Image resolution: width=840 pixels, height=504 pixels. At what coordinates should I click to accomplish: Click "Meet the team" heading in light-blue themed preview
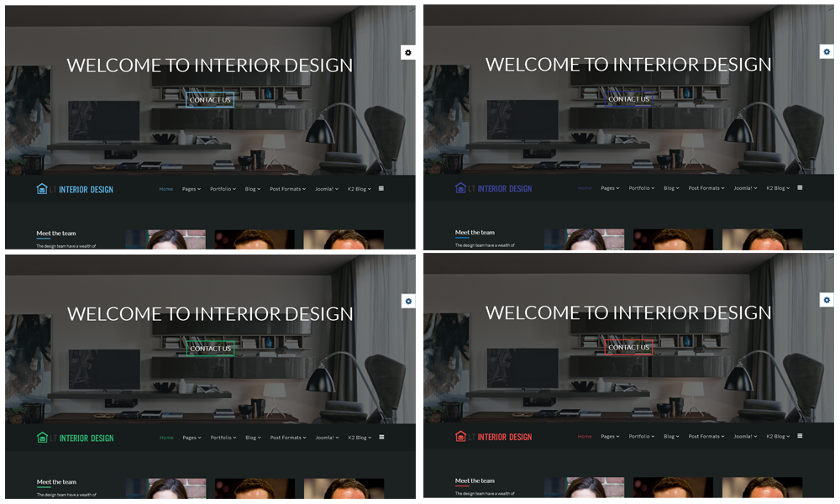(56, 233)
